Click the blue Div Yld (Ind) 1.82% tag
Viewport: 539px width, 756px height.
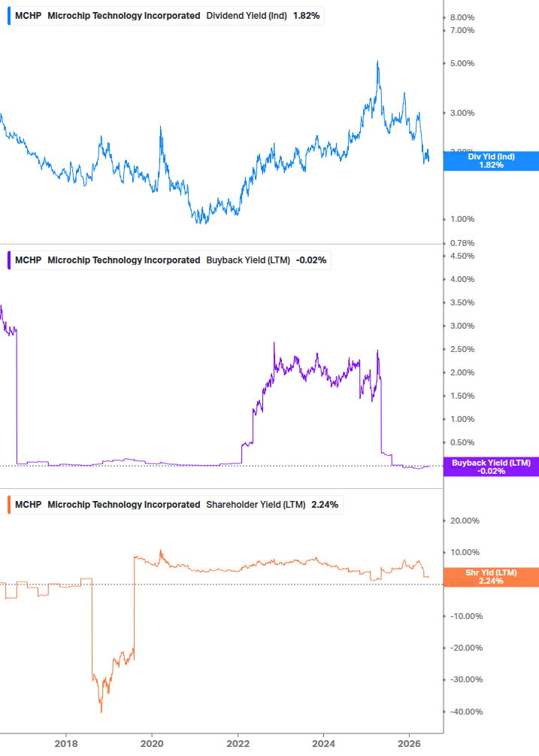click(491, 161)
